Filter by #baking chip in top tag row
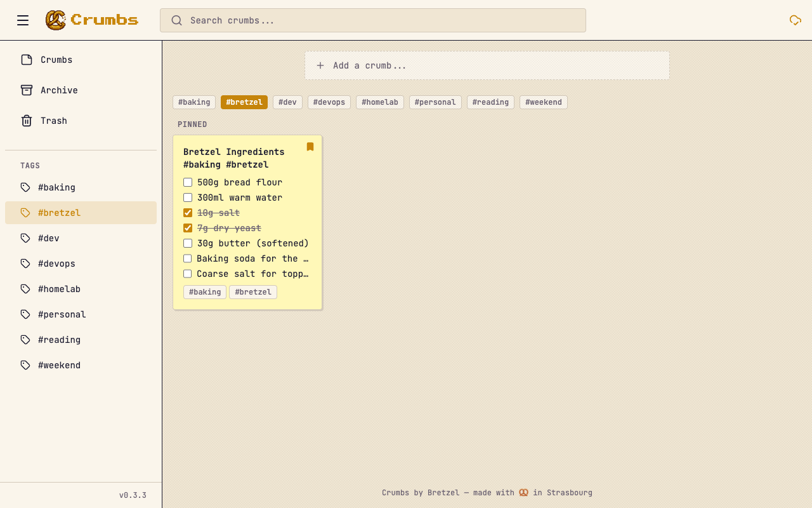The image size is (812, 508). coord(194,102)
